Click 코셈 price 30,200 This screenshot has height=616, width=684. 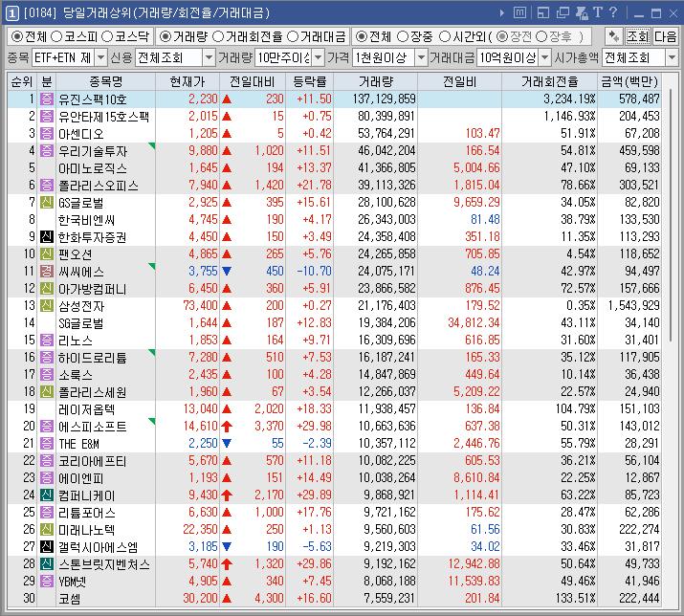[x=200, y=598]
